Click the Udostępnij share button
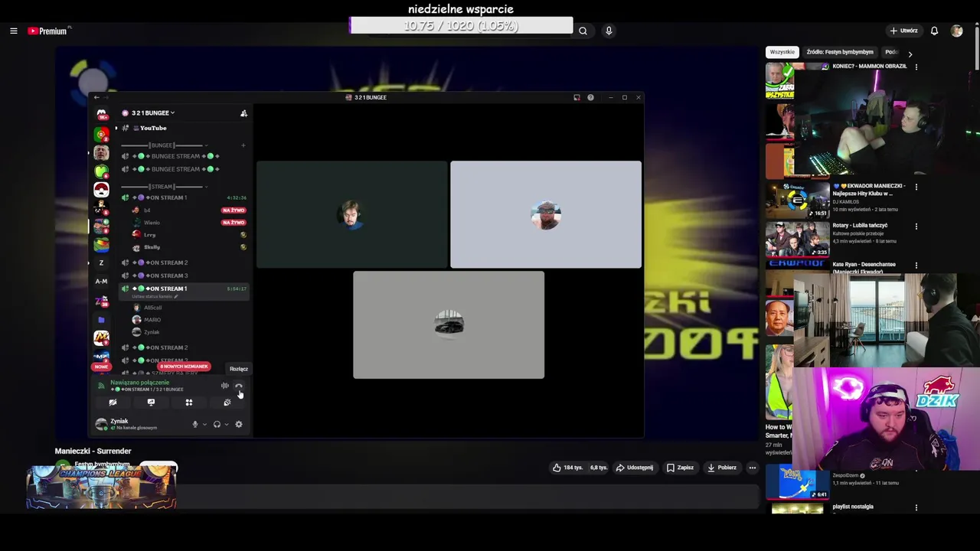 pos(635,468)
